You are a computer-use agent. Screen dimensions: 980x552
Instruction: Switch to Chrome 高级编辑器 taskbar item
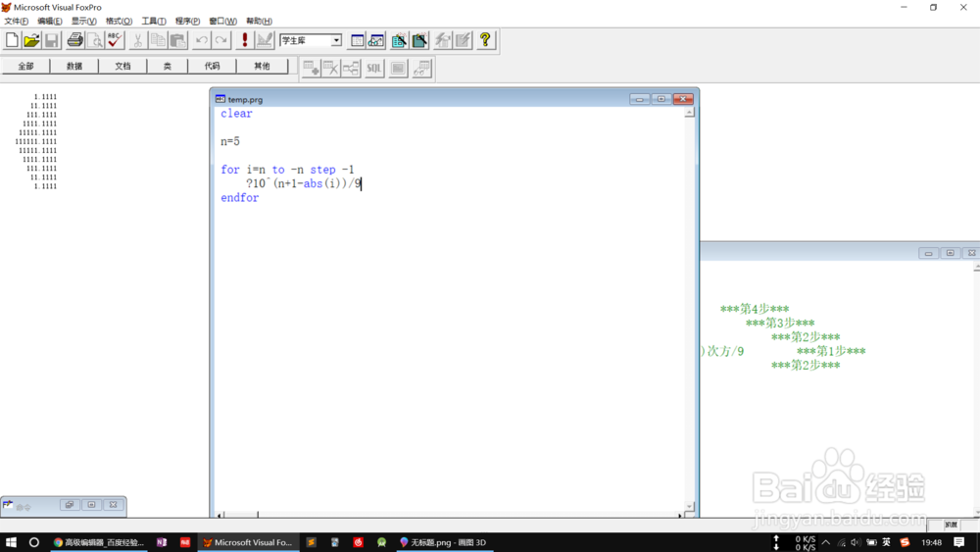99,542
